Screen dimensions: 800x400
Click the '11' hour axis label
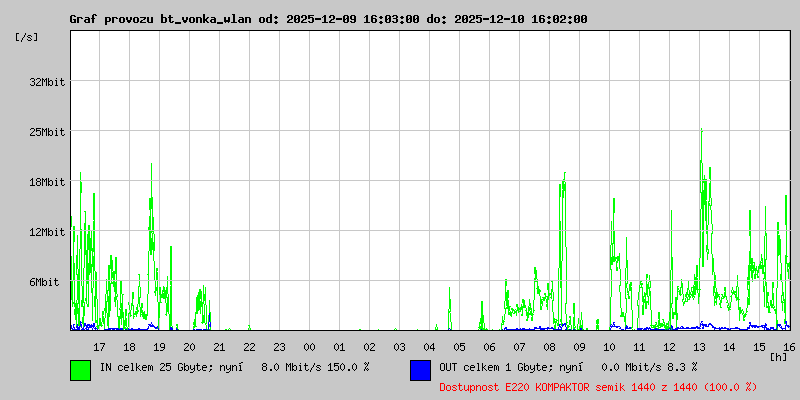pyautogui.click(x=639, y=347)
